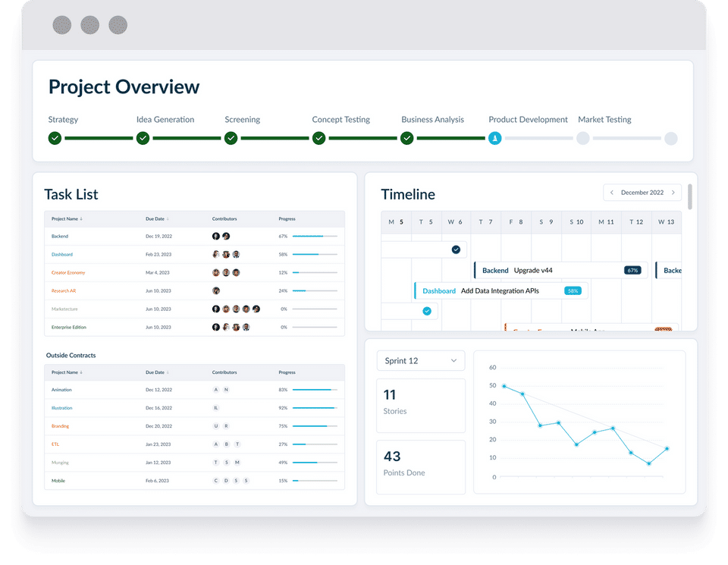
Task: Select the M contributor badge for Munging
Action: 237,463
